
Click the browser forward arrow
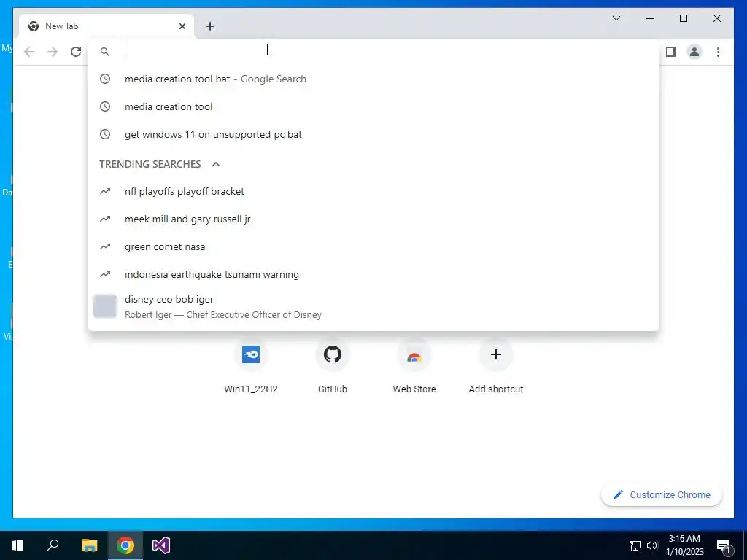pyautogui.click(x=53, y=52)
